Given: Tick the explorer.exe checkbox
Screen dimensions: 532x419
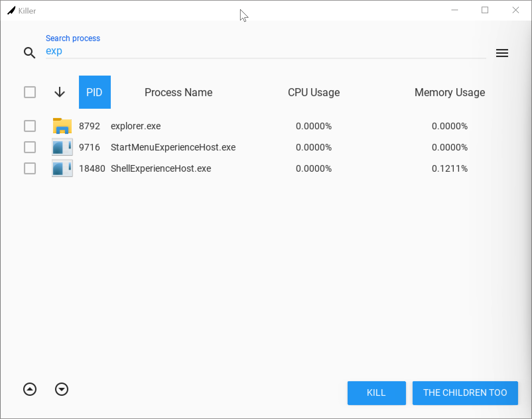Looking at the screenshot, I should click(x=30, y=126).
